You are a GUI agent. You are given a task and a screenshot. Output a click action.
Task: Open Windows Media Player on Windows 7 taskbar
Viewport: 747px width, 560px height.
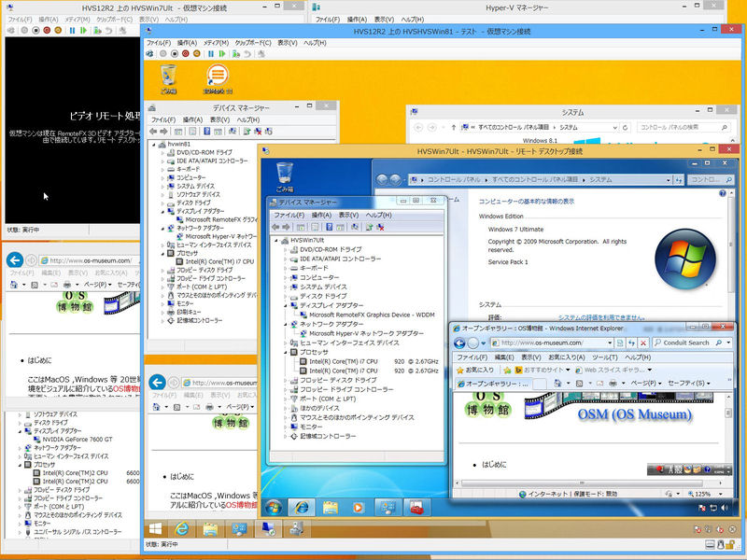359,508
